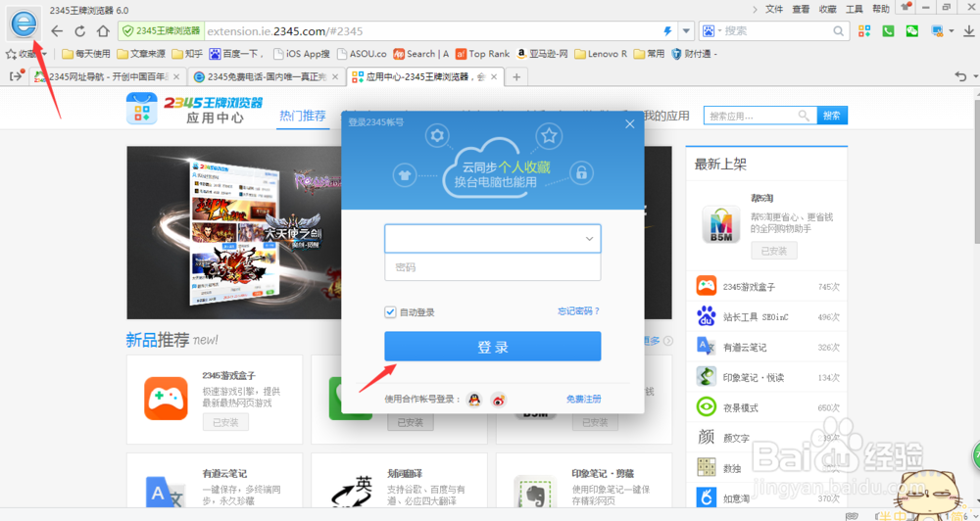The height and width of the screenshot is (521, 980).
Task: Go to the browser home page
Action: 103,30
